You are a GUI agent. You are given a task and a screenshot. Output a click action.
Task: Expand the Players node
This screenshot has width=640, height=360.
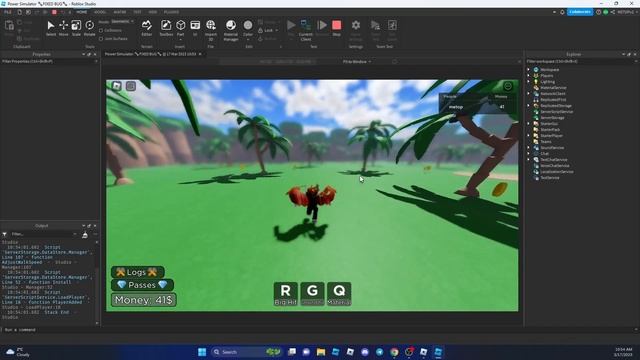529,76
